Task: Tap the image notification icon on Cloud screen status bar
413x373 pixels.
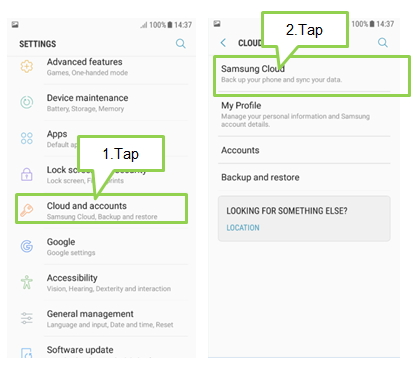Action: pyautogui.click(x=217, y=24)
